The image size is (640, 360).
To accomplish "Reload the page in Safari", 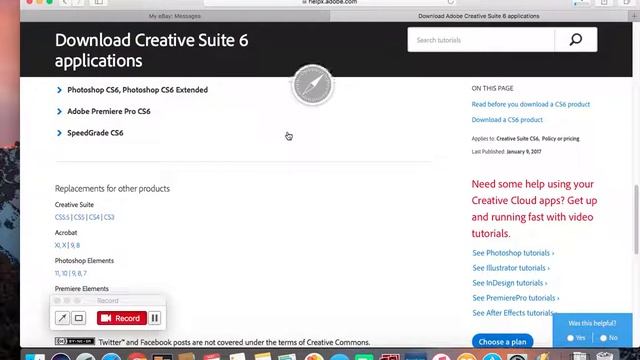I will pyautogui.click(x=451, y=2).
